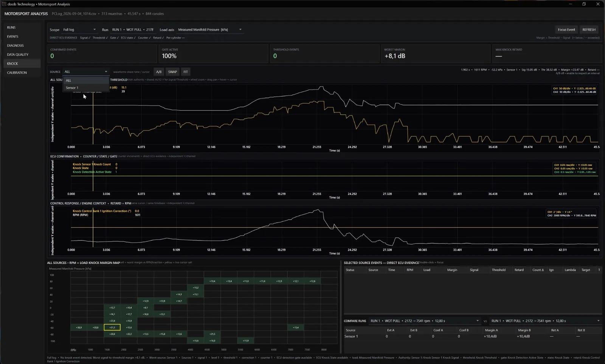Open the Load axis dropdown

point(209,29)
